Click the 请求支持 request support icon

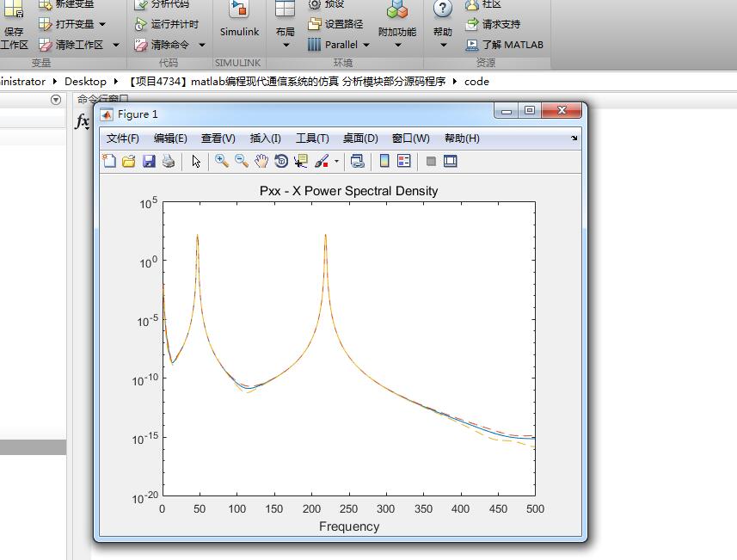472,24
